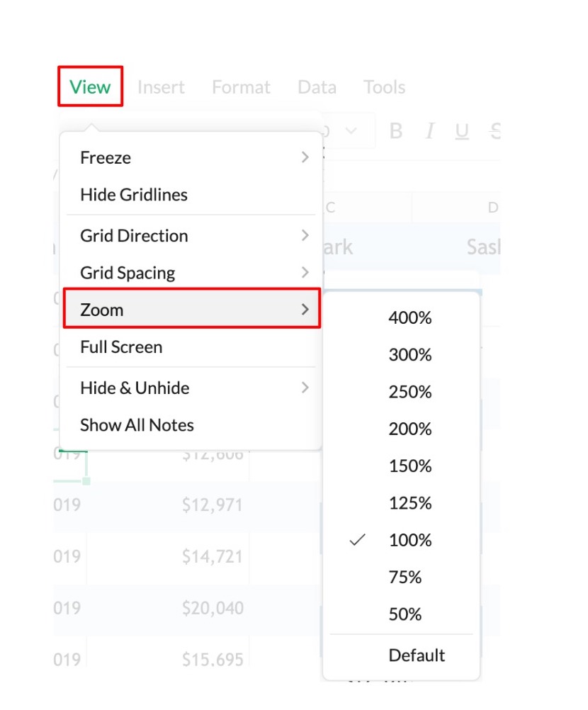Reset zoom to Default
The height and width of the screenshot is (710, 588).
click(x=417, y=655)
